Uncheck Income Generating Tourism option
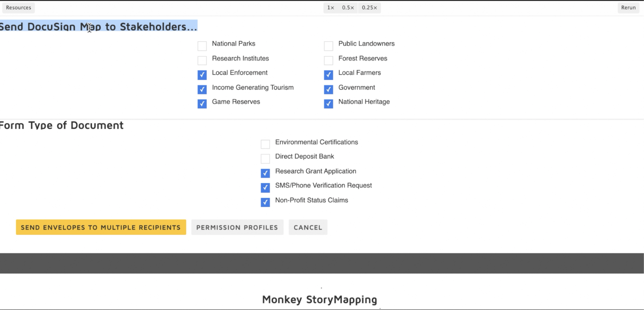644x310 pixels. pos(202,89)
